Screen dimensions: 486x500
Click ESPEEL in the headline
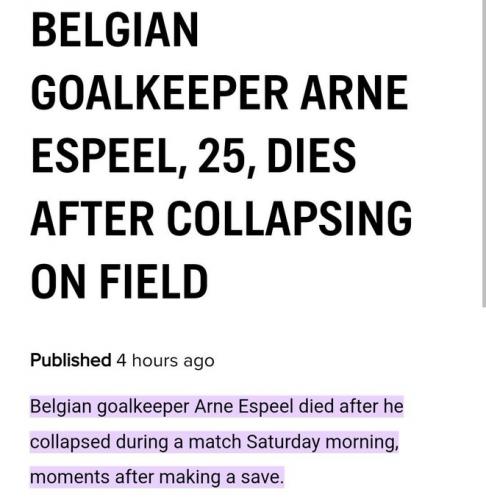105,156
